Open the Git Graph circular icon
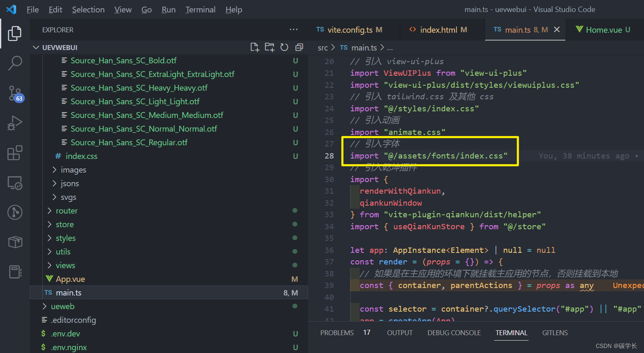The height and width of the screenshot is (353, 644). [15, 212]
